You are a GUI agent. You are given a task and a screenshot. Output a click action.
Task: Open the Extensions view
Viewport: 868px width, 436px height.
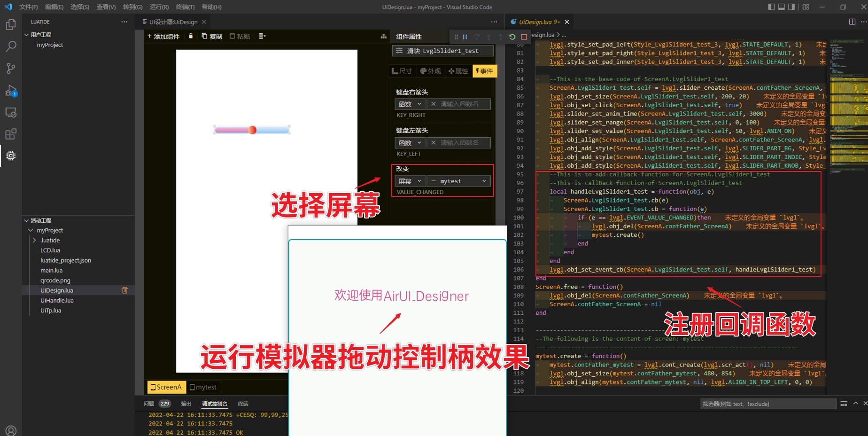pyautogui.click(x=10, y=134)
